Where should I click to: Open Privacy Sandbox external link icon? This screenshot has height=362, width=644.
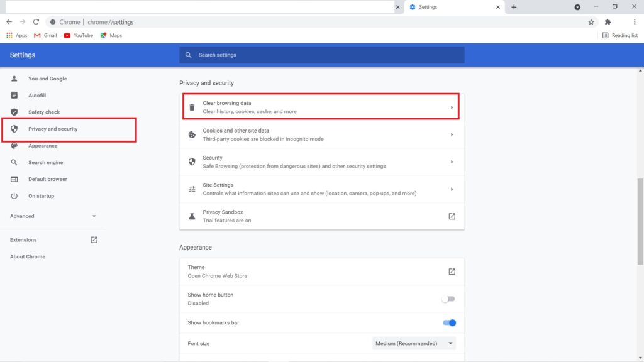(x=452, y=216)
